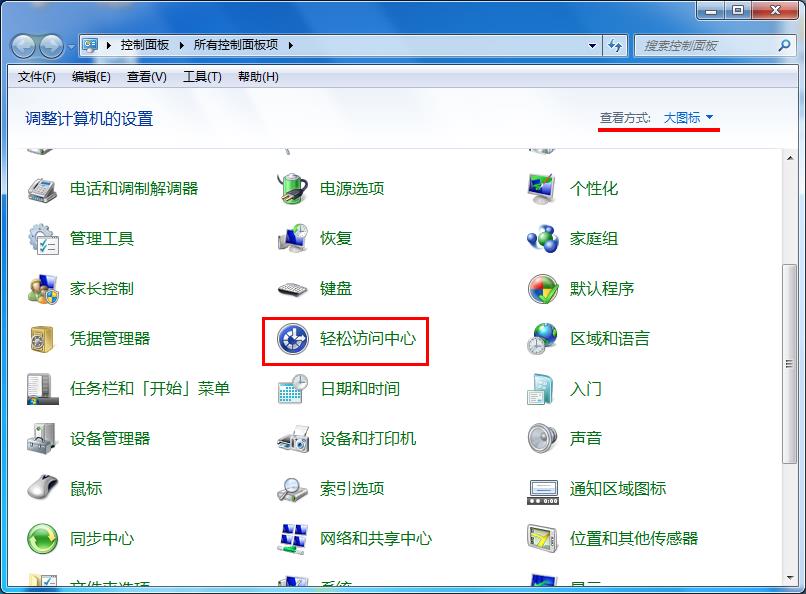The width and height of the screenshot is (806, 594).
Task: Minimize the control panel window
Action: [712, 11]
